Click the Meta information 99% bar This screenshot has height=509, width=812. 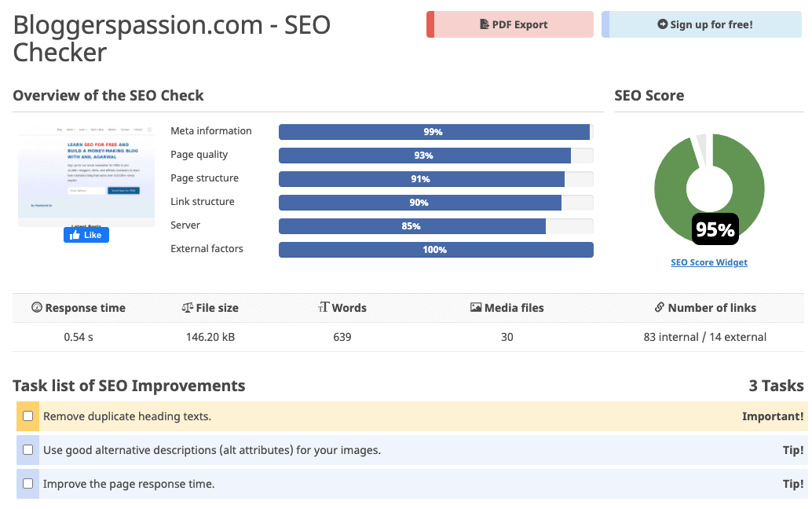point(436,131)
